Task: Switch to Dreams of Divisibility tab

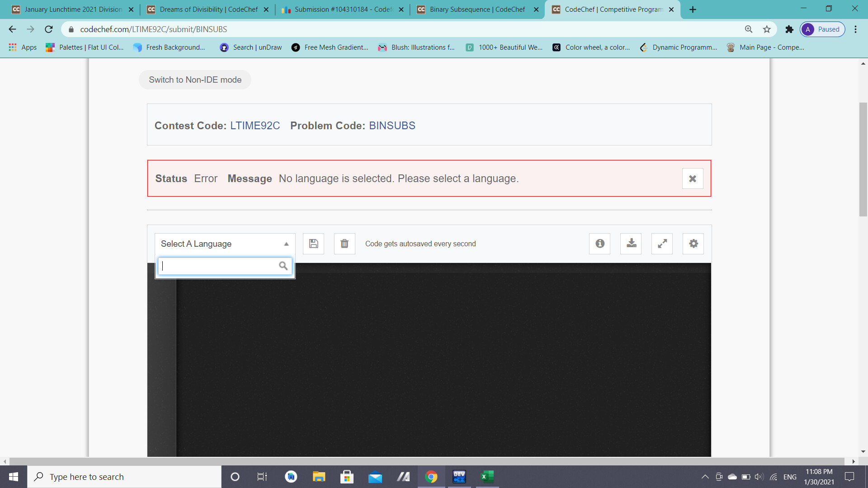Action: (x=208, y=9)
